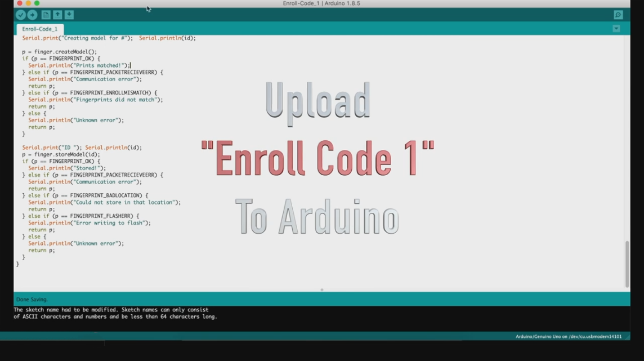Click the 'Error writing to flash' line
The height and width of the screenshot is (361, 644).
[x=90, y=223]
